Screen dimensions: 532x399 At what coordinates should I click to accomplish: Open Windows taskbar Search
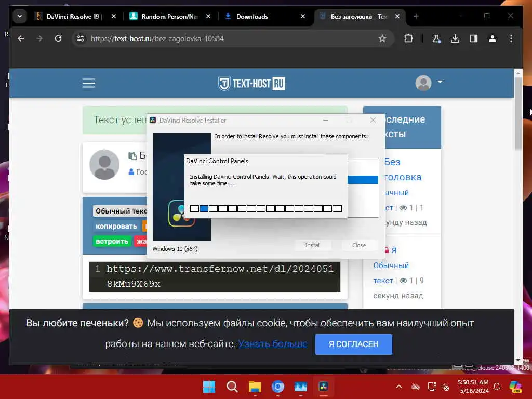coord(232,387)
